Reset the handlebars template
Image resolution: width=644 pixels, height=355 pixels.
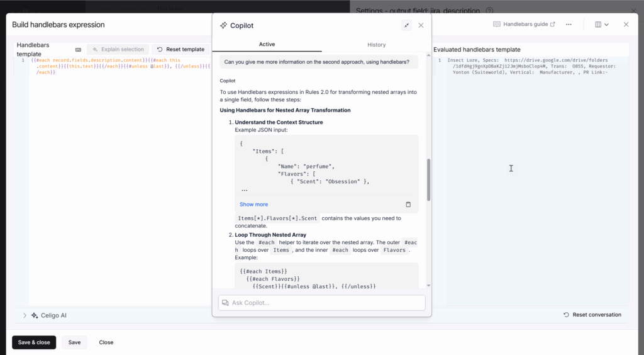[180, 50]
